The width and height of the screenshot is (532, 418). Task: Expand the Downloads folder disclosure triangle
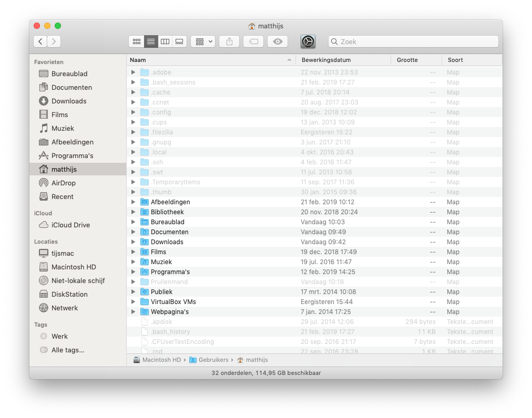[x=134, y=242]
